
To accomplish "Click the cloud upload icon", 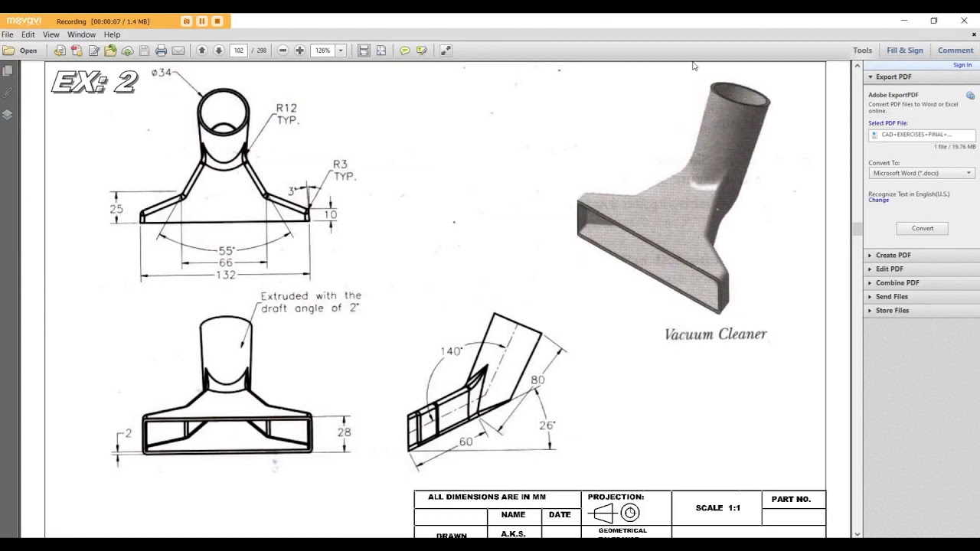I will coord(127,51).
